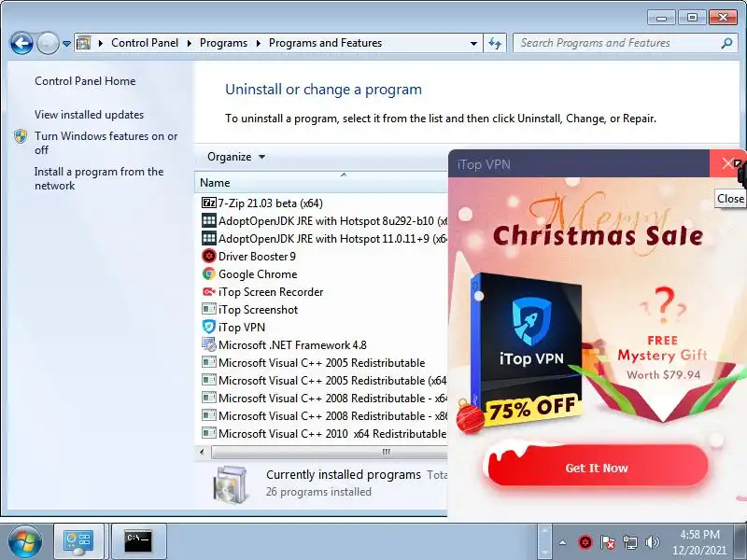747x560 pixels.
Task: Click the shield icon beside Windows features
Action: pos(21,136)
